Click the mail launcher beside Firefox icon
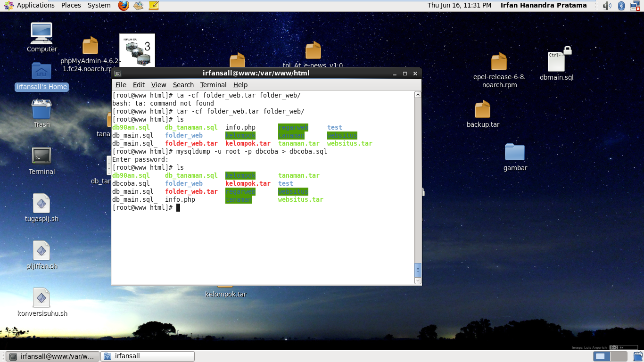This screenshot has width=644, height=362. [138, 5]
